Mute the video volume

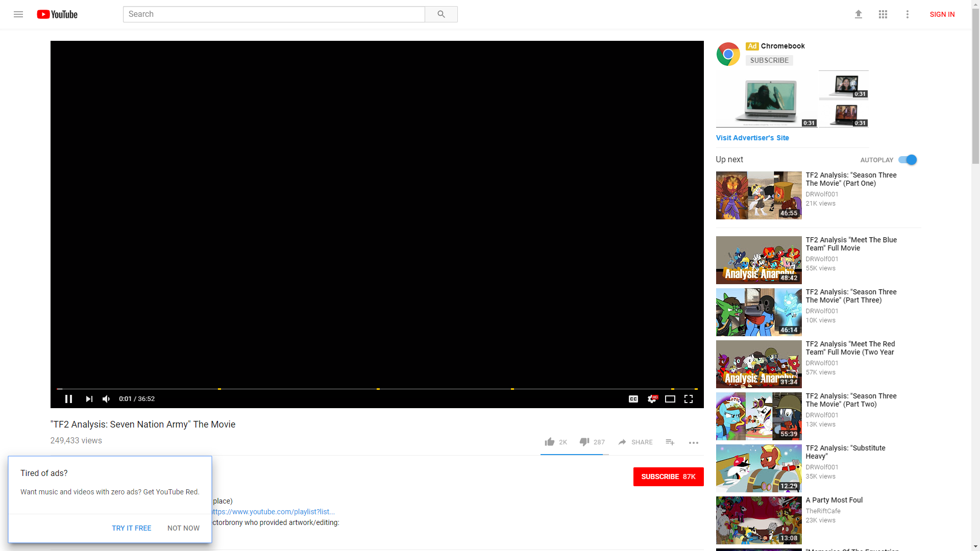[106, 399]
